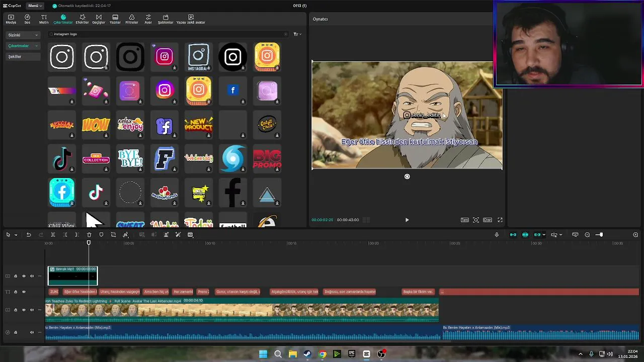This screenshot has height=362, width=644.
Task: Add a marker with shield icon
Action: [101, 235]
